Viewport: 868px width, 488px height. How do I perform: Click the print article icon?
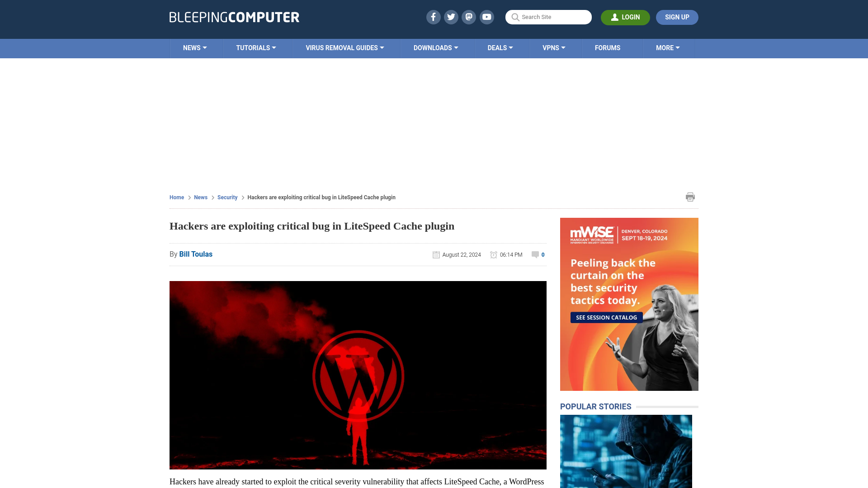pyautogui.click(x=690, y=197)
